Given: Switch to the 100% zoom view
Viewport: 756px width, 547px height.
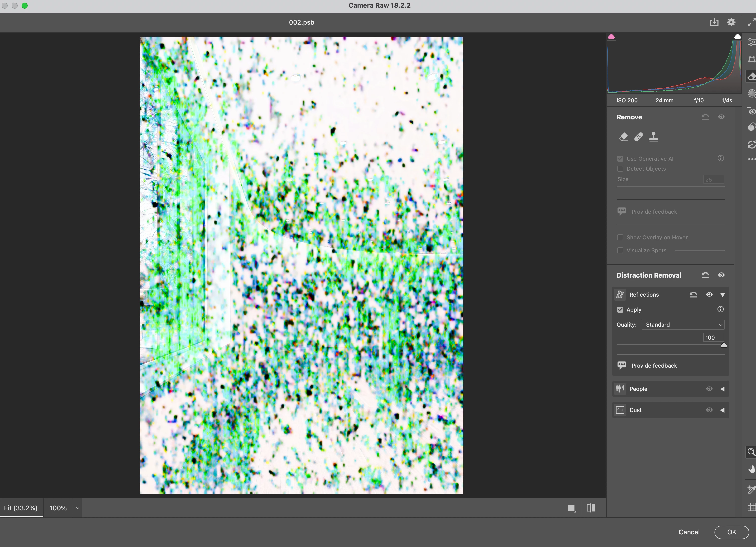Looking at the screenshot, I should (x=58, y=508).
